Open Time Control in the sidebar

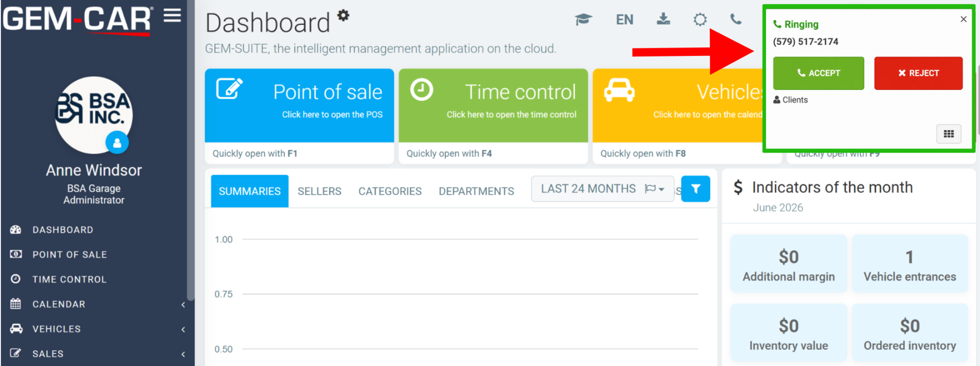(x=69, y=279)
